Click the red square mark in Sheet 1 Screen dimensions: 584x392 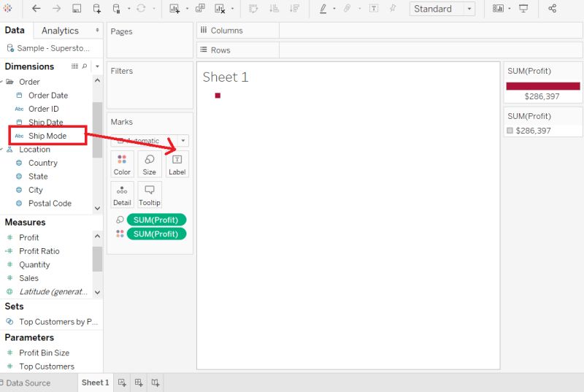tap(218, 96)
